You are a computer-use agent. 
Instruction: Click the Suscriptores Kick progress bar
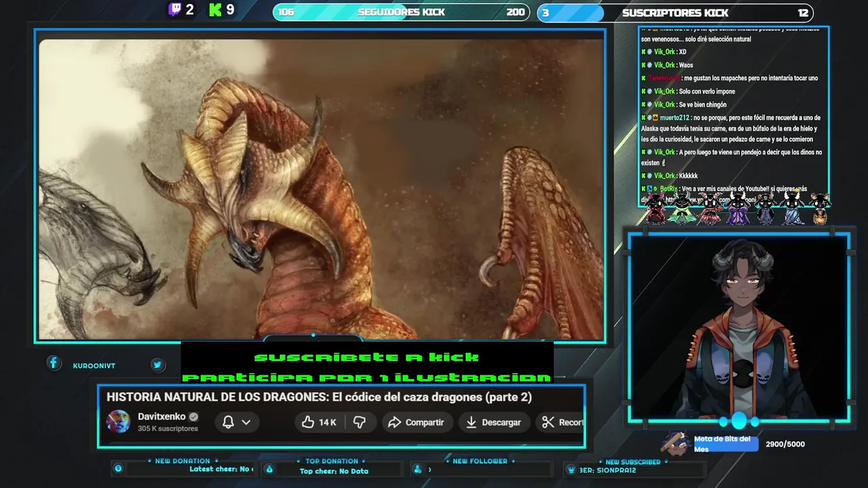[675, 13]
